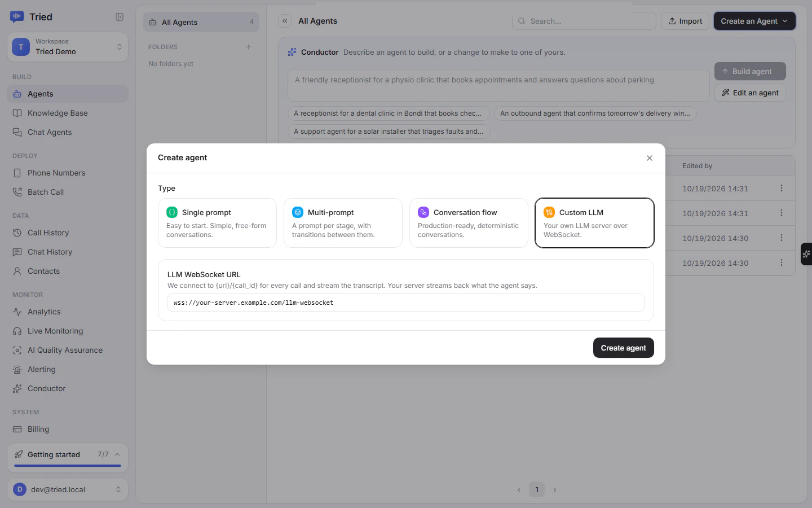
Task: Click the Build agent button
Action: click(750, 71)
